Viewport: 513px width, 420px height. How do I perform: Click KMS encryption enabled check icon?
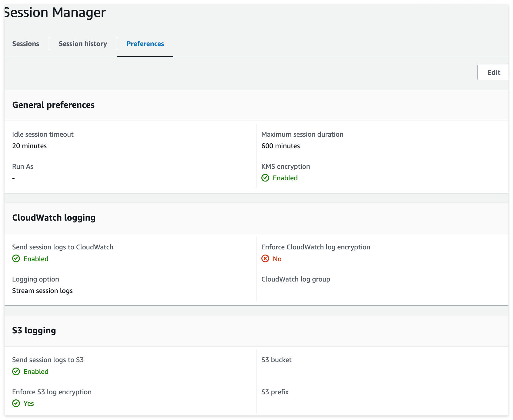pyautogui.click(x=265, y=178)
